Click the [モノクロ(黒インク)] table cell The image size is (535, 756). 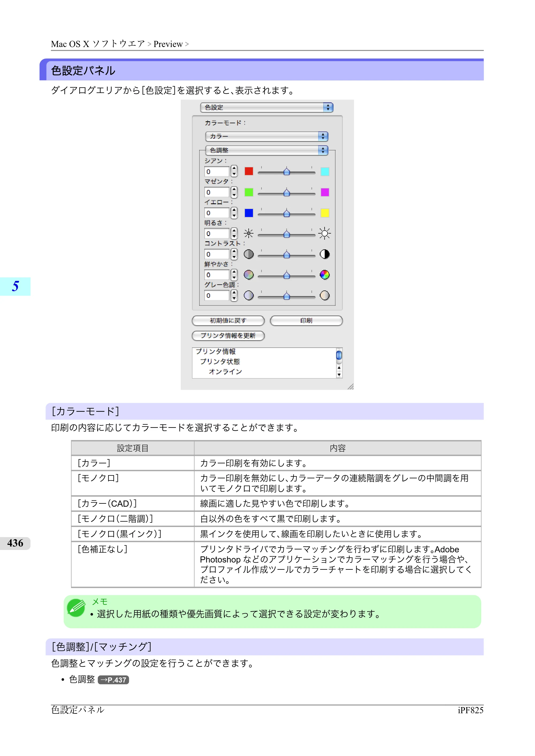(x=133, y=534)
